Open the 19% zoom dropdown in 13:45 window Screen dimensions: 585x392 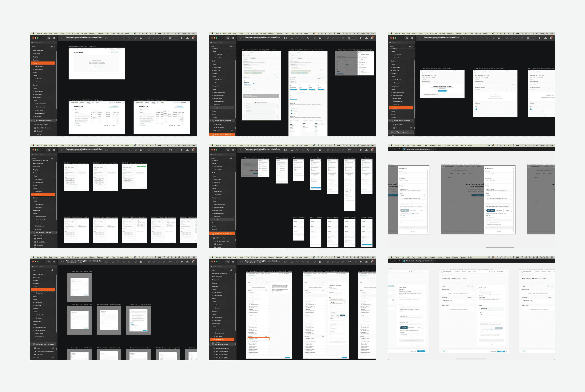pyautogui.click(x=352, y=150)
